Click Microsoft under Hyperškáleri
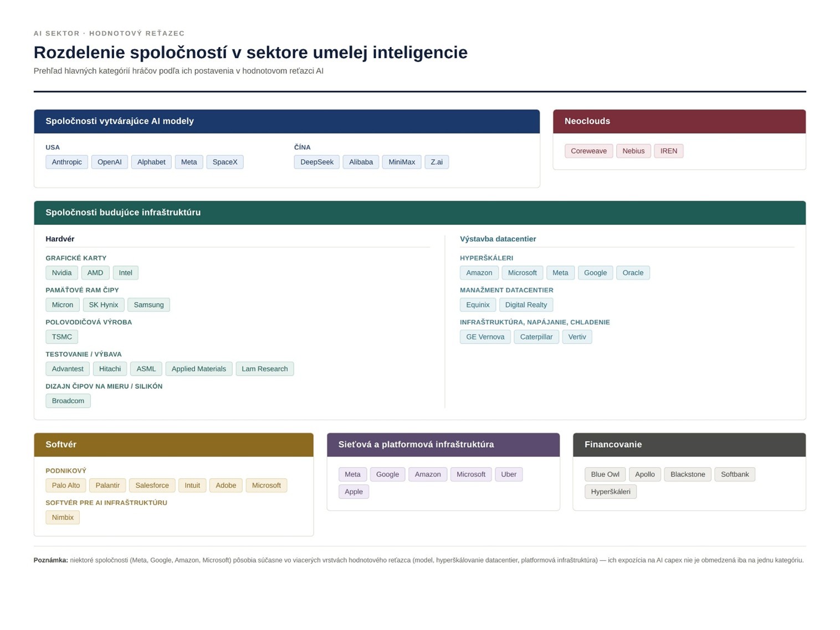The image size is (840, 630). coord(523,273)
